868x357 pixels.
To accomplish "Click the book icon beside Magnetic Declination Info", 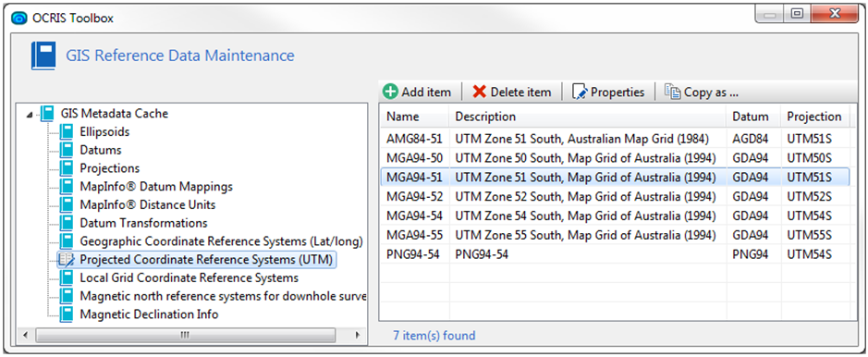I will click(x=67, y=314).
